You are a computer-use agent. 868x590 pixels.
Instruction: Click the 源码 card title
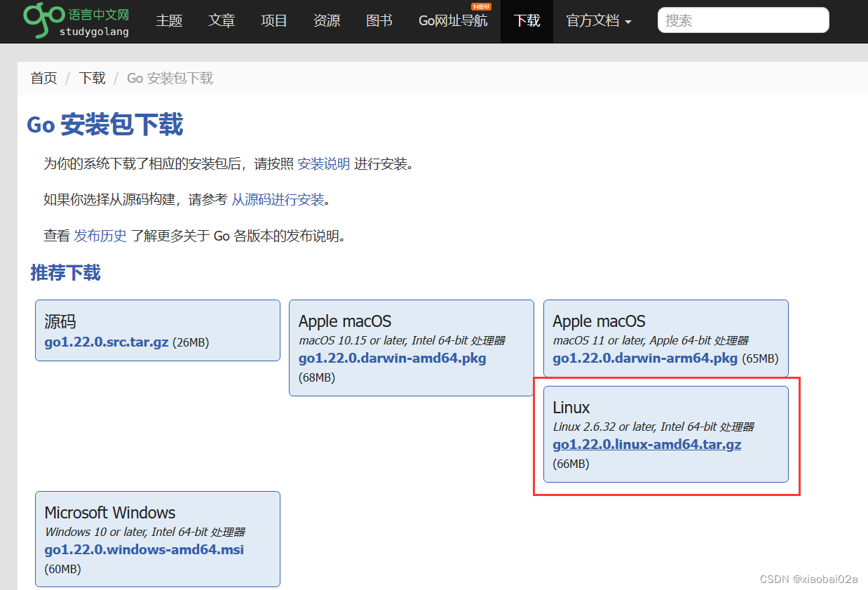60,321
